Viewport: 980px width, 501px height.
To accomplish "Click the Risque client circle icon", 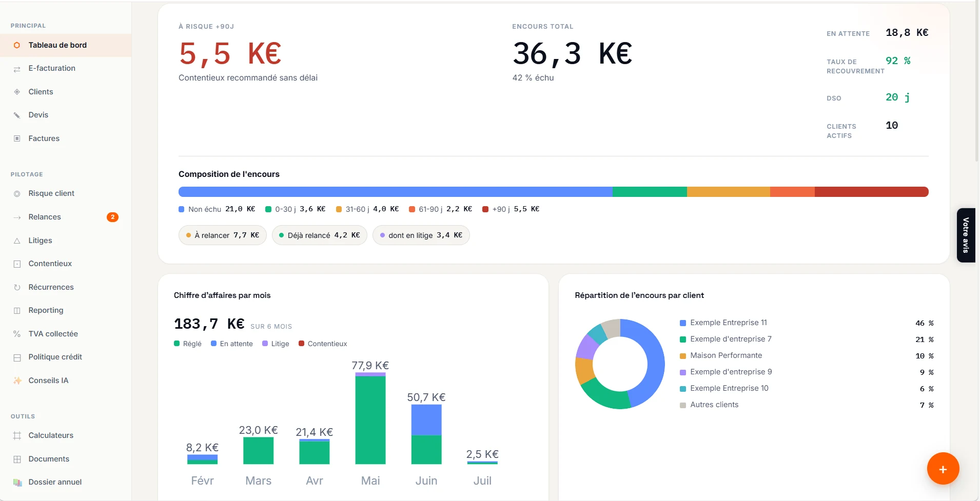I will (x=17, y=194).
